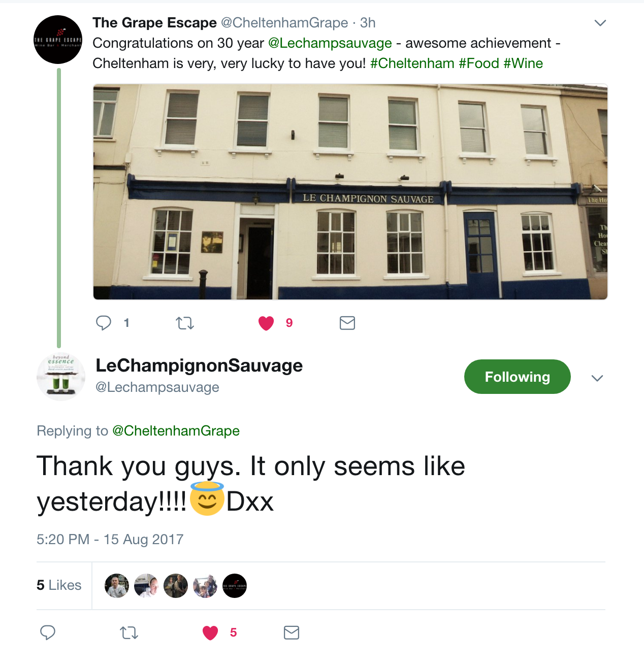
Task: Send The Grape Escape tweet via message
Action: click(347, 323)
